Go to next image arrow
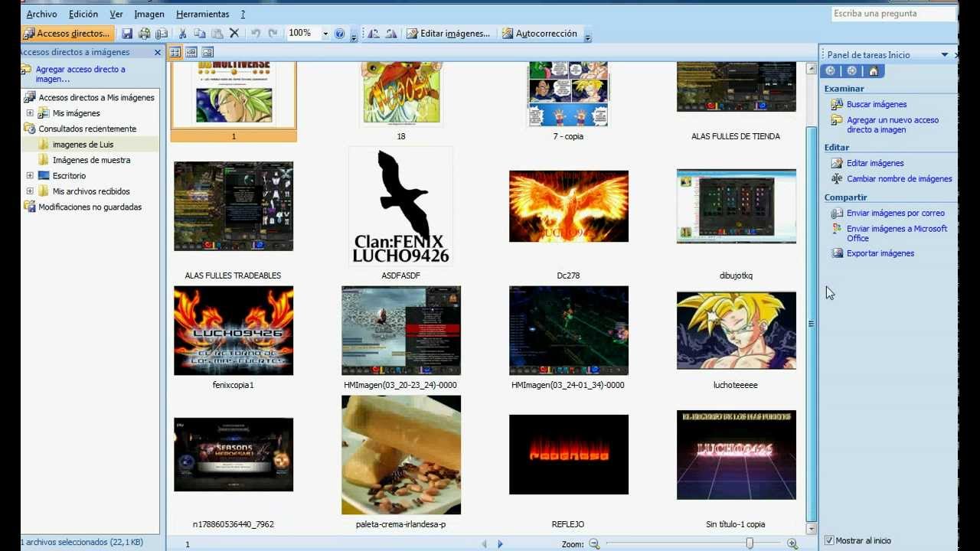The width and height of the screenshot is (980, 551). 500,544
